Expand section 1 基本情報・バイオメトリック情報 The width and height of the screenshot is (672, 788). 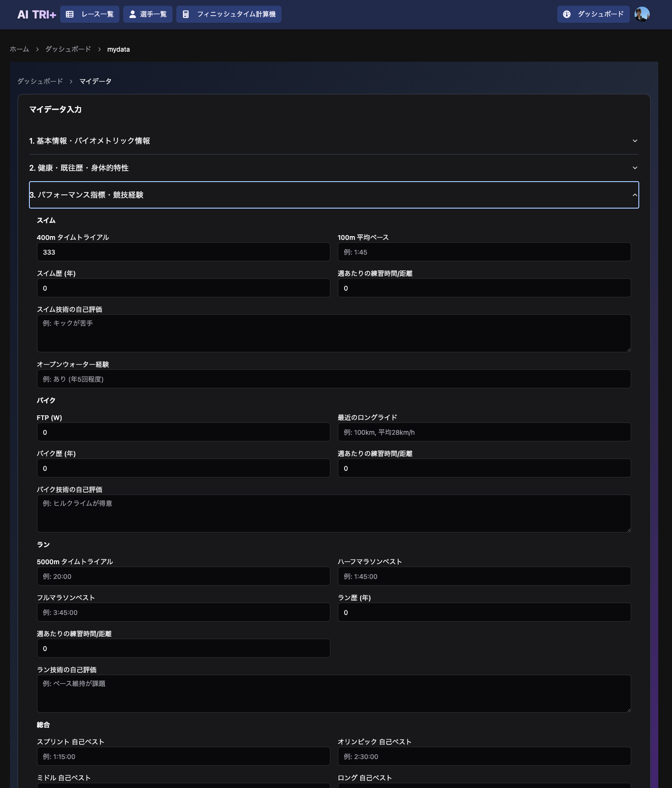click(x=334, y=141)
